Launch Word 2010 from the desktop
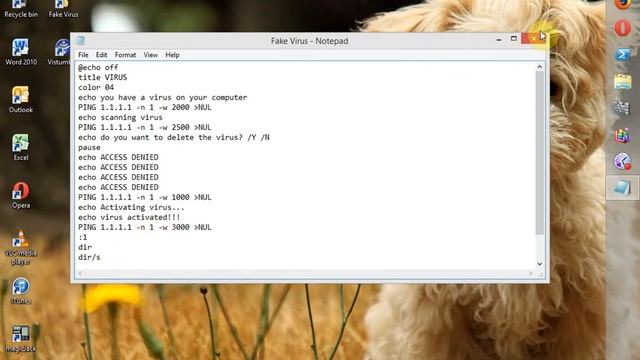 pyautogui.click(x=20, y=52)
